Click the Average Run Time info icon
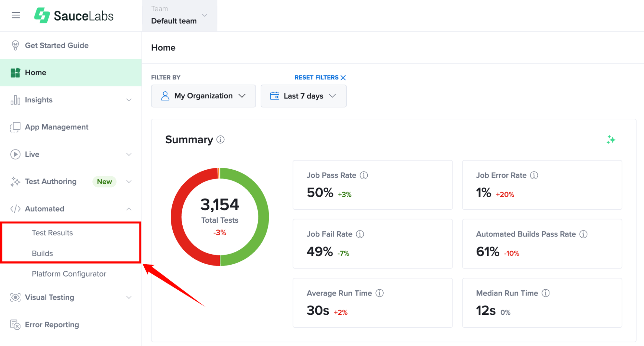Image resolution: width=644 pixels, height=346 pixels. tap(380, 293)
